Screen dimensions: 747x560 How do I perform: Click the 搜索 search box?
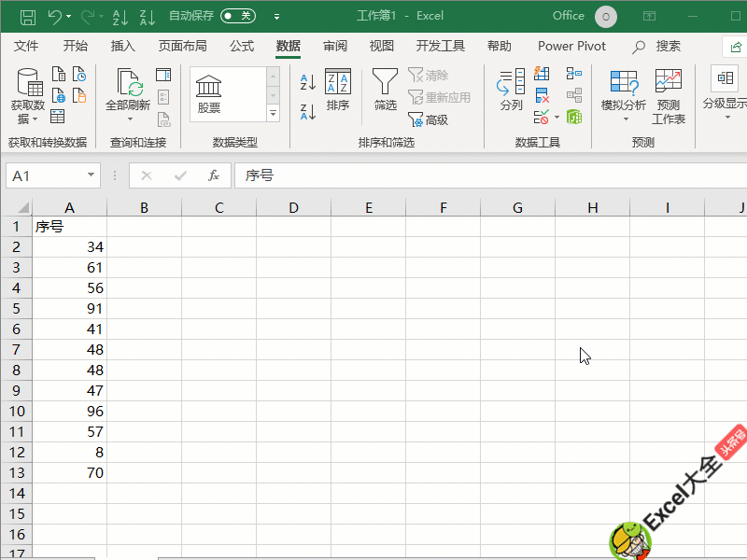point(657,46)
